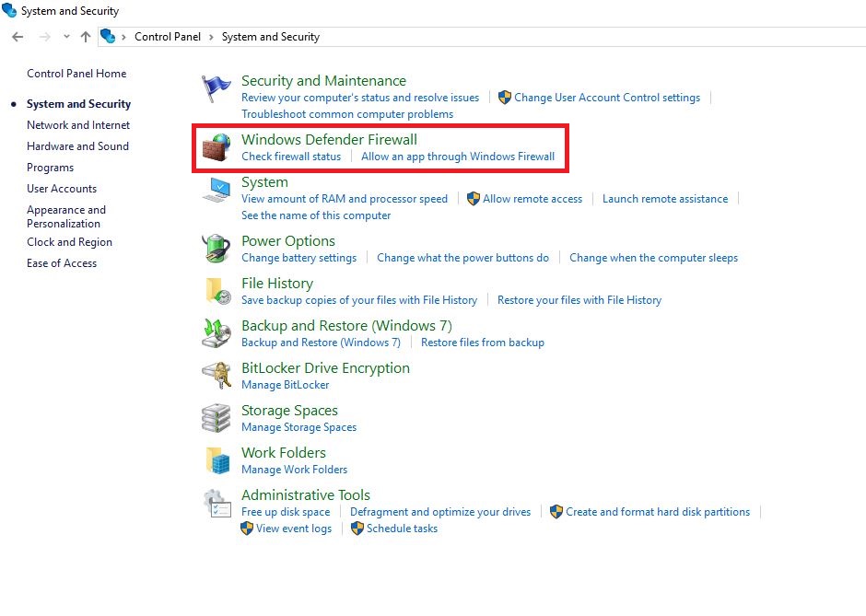Open Power Options heading

(x=288, y=241)
